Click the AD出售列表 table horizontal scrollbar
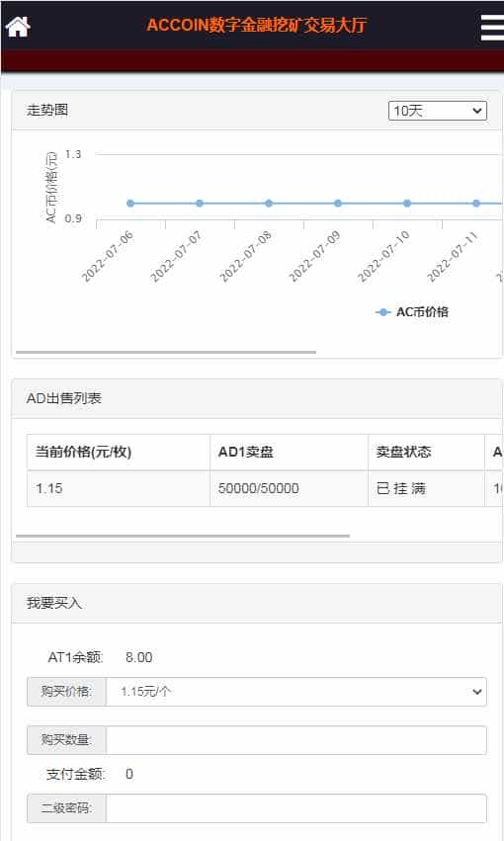The width and height of the screenshot is (504, 841). point(183,536)
